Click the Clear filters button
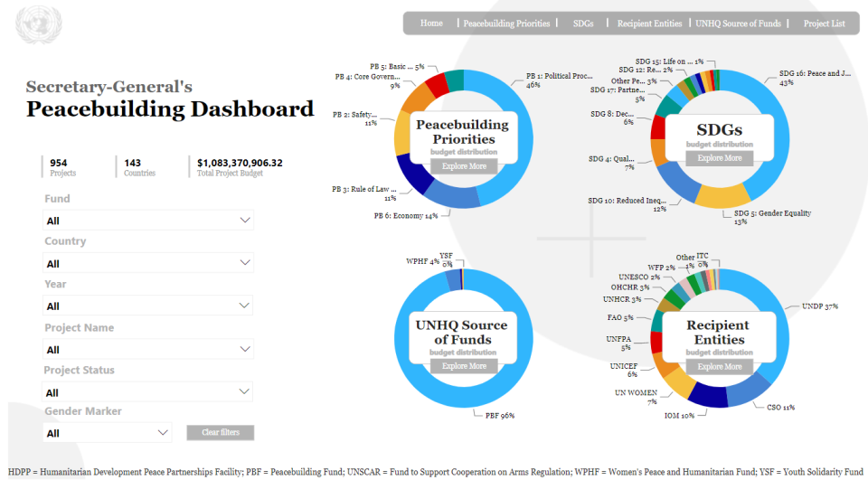This screenshot has width=868, height=480. click(x=221, y=432)
